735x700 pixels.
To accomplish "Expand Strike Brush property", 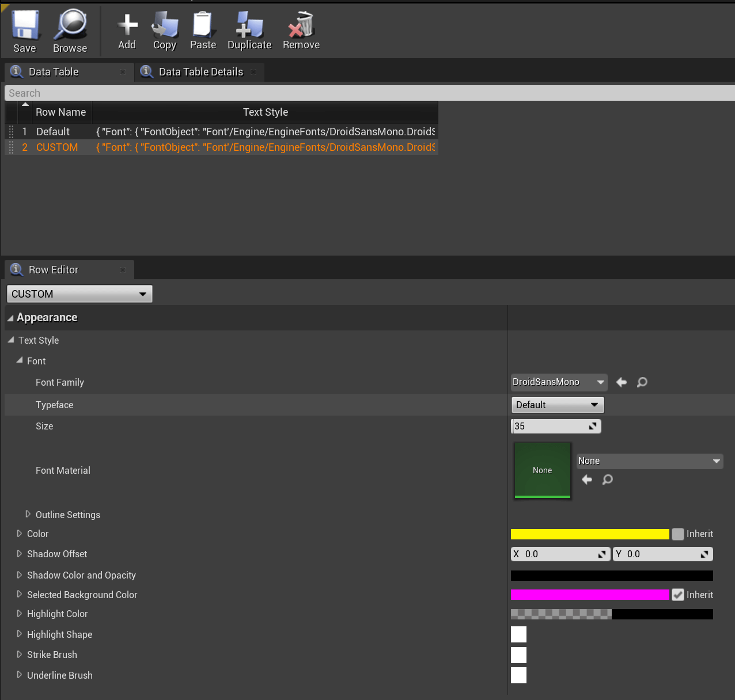I will click(19, 655).
